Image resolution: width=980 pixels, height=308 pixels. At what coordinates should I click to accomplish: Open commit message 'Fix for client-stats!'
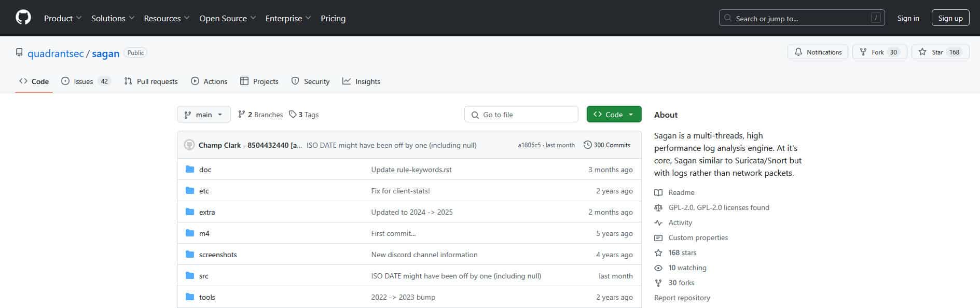coord(401,191)
